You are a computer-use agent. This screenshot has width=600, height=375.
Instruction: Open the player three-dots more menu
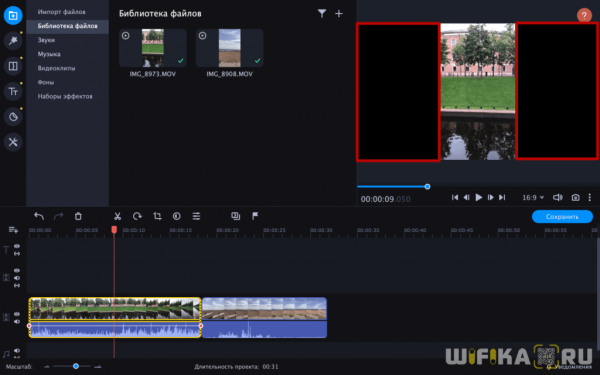click(x=589, y=197)
